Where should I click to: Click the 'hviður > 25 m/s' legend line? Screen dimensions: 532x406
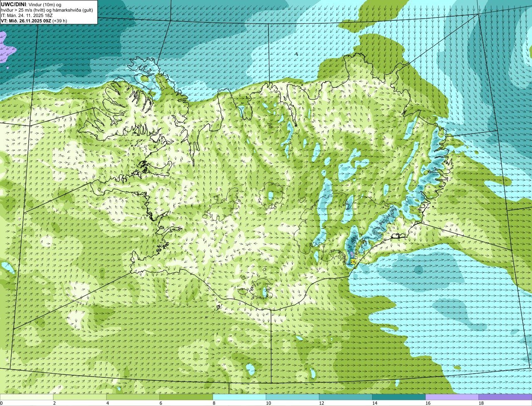click(47, 10)
